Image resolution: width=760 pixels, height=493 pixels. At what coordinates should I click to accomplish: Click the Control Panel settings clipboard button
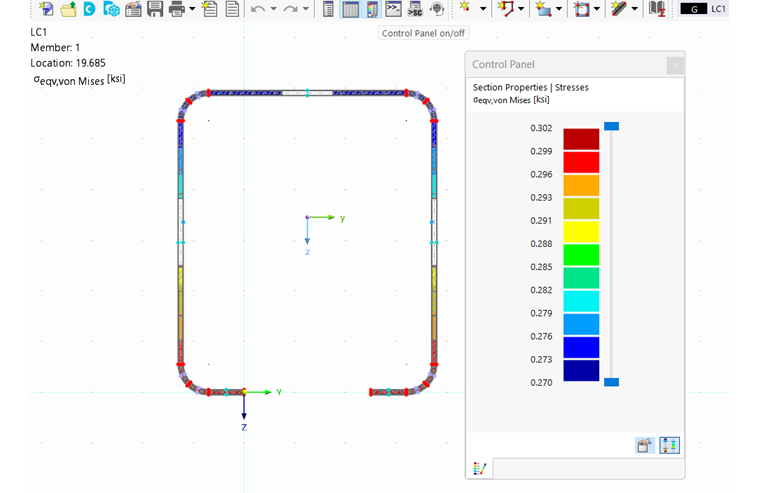click(x=645, y=446)
